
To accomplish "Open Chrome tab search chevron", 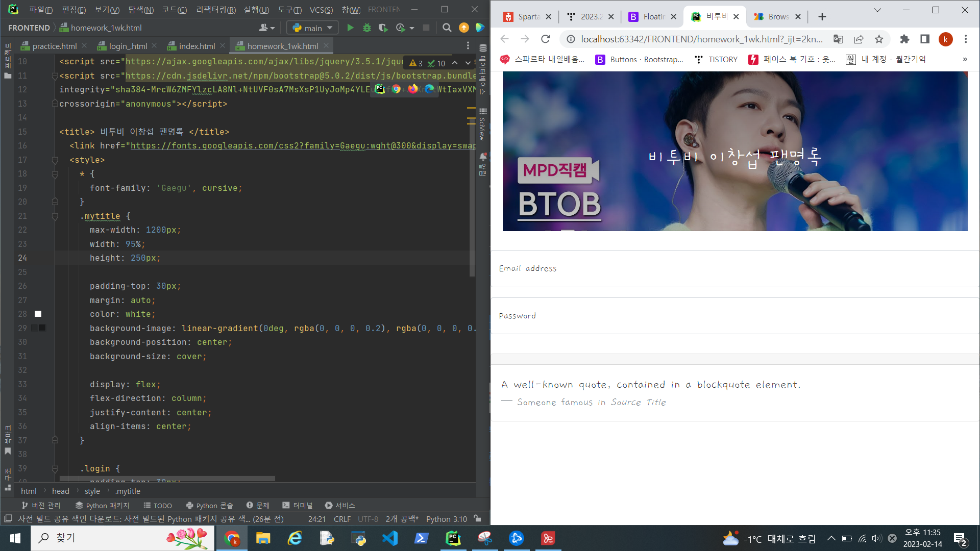I will click(x=877, y=10).
